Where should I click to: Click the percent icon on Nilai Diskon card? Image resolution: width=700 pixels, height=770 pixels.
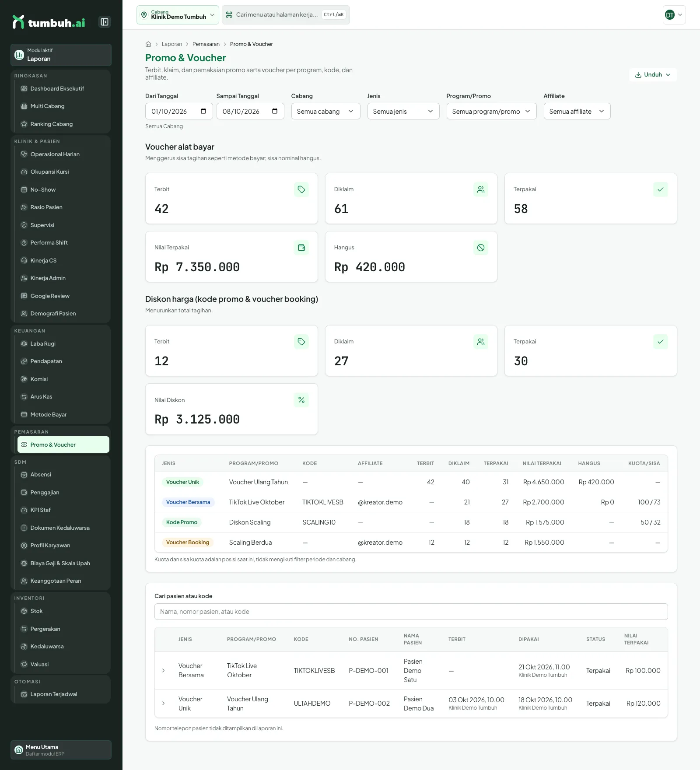pos(301,400)
